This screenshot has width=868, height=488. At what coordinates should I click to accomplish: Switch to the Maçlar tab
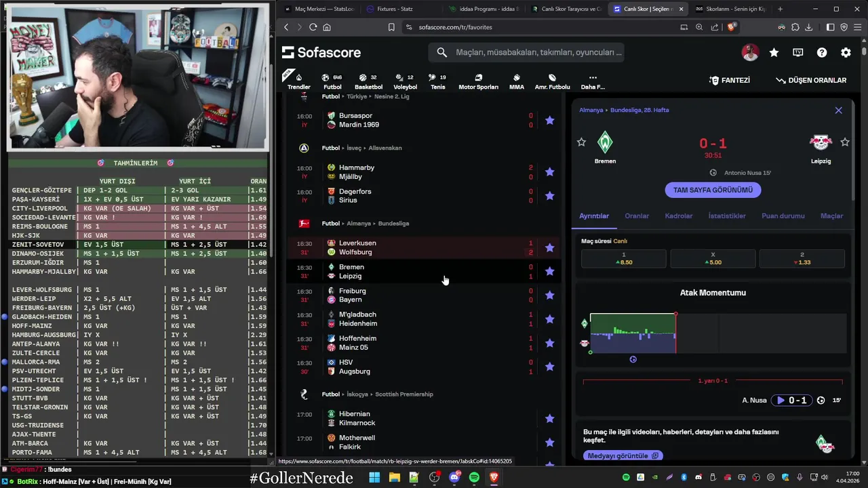pos(831,216)
